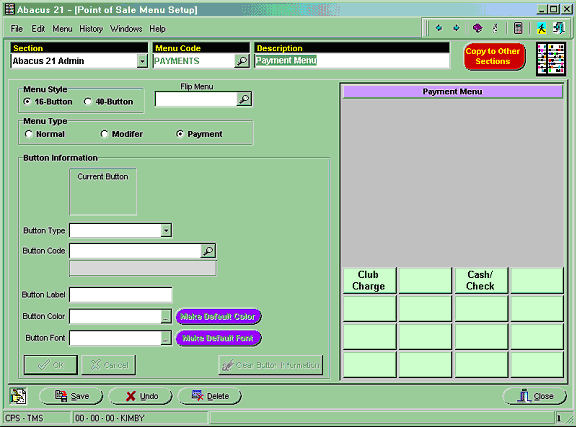
Task: Open the File menu
Action: [x=17, y=29]
